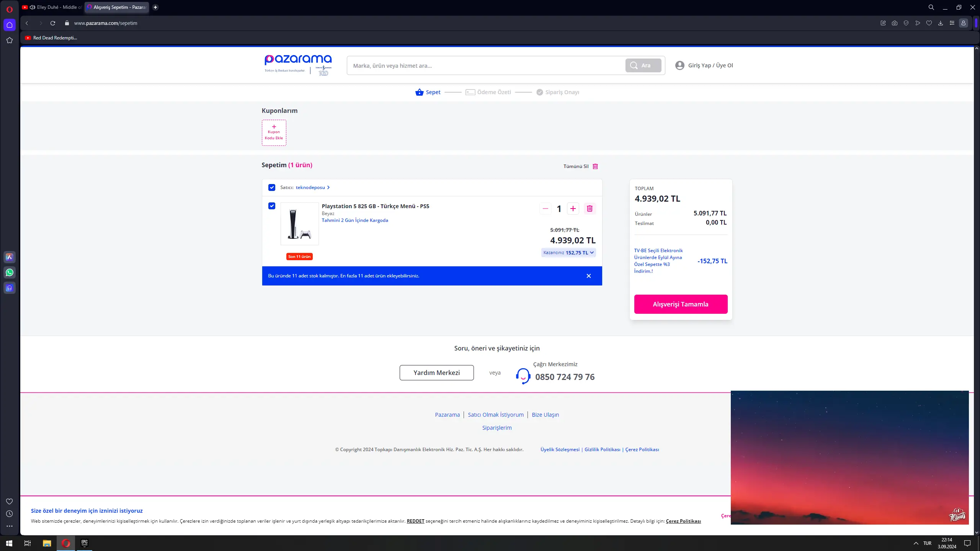This screenshot has width=980, height=551.
Task: Open the Playstation 5 product thumbnail
Action: pos(299,224)
